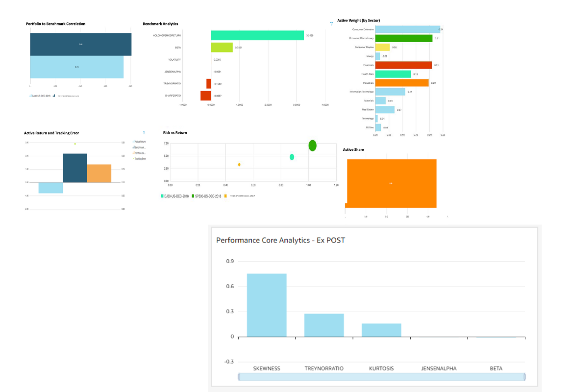Select the KURTOSIS bar in Ex POST chart
The width and height of the screenshot is (570, 392).
(381, 330)
